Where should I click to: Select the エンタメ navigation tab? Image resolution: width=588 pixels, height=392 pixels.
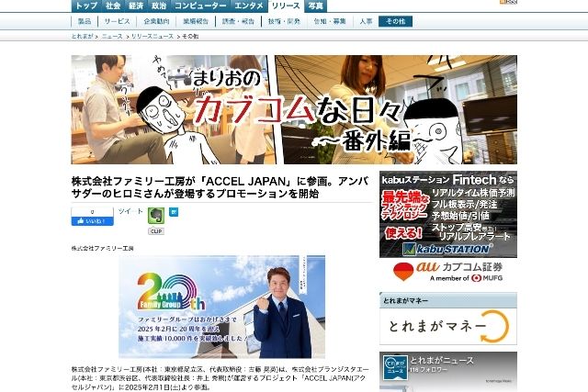click(x=248, y=6)
